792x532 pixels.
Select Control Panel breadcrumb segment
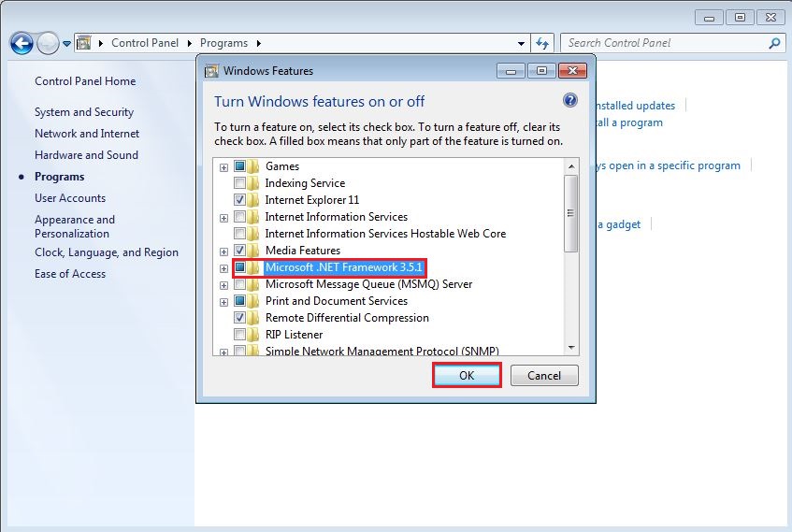point(145,43)
